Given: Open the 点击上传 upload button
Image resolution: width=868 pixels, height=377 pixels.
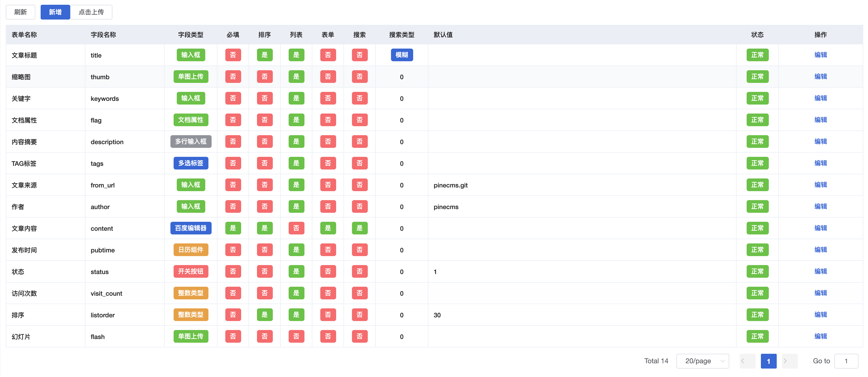Looking at the screenshot, I should pos(91,12).
